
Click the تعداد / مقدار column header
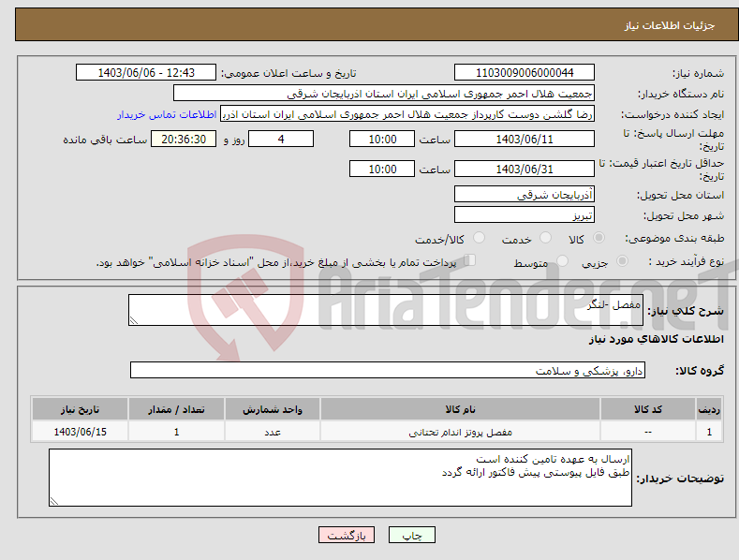coord(176,409)
